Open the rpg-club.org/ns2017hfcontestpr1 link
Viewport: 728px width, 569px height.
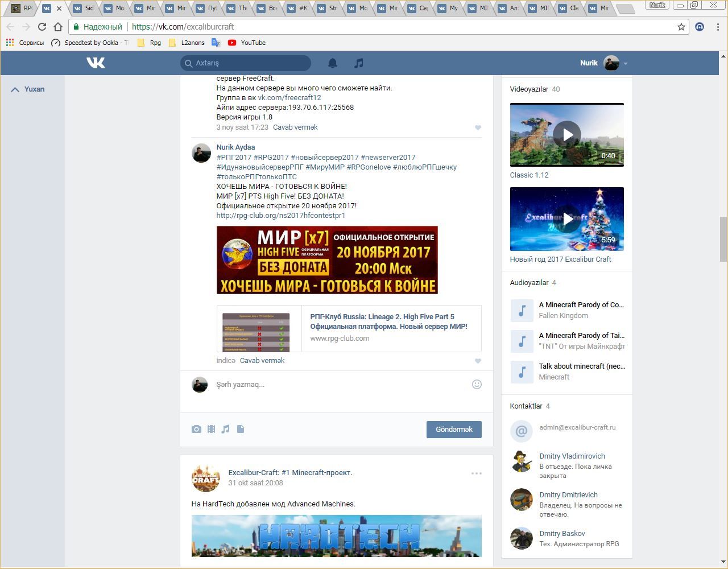point(281,216)
